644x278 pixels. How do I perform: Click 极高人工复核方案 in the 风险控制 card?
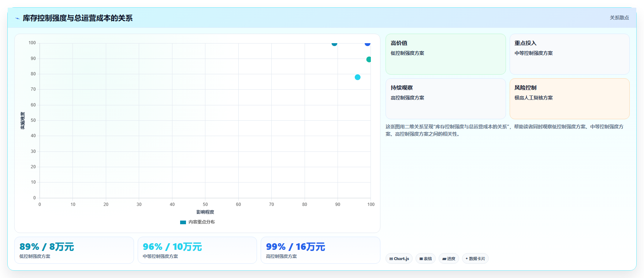tap(533, 98)
